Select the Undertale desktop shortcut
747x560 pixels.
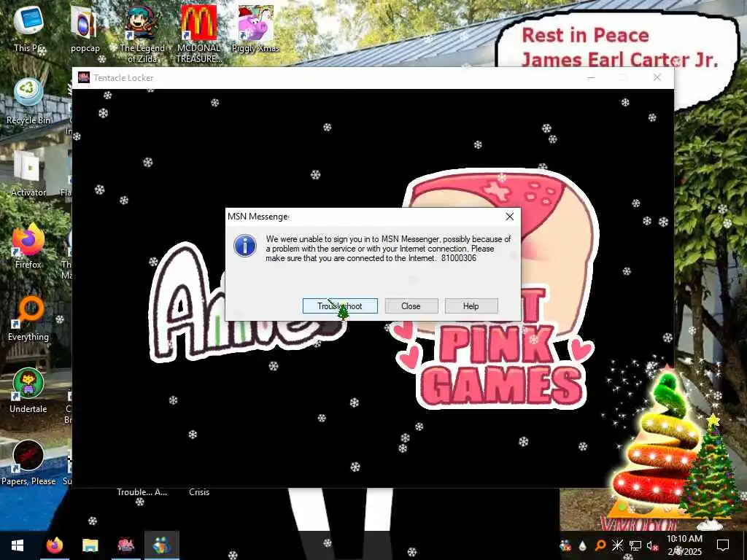pos(28,391)
